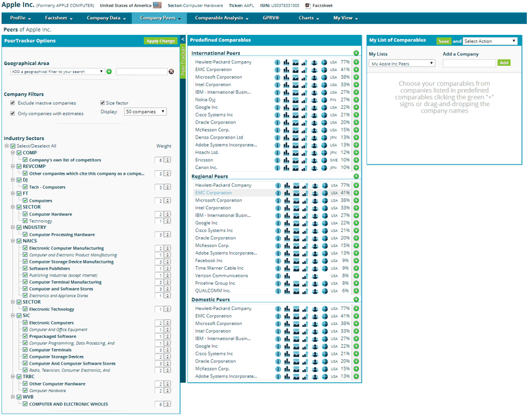The width and height of the screenshot is (528, 420).
Task: Uncheck Computer Hardware under SECTOR
Action: [25, 214]
